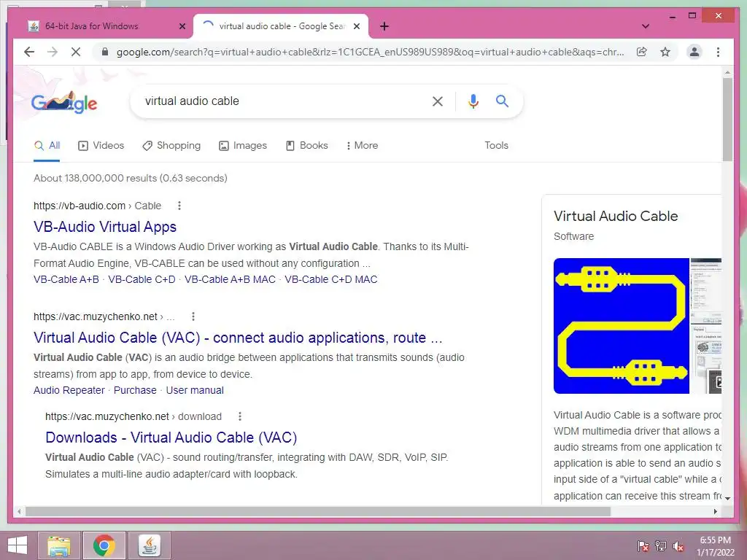Open Chrome three-dot menu

[x=718, y=52]
